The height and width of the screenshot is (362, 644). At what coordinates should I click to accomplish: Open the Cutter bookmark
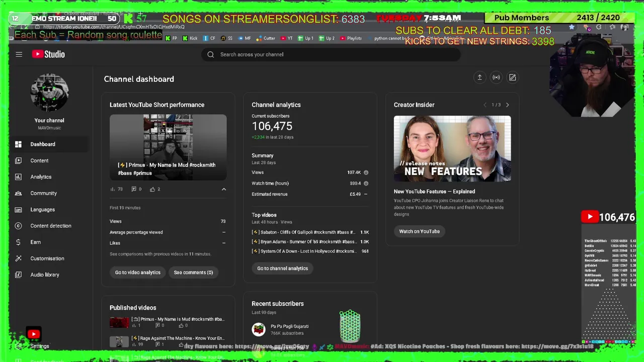point(266,38)
